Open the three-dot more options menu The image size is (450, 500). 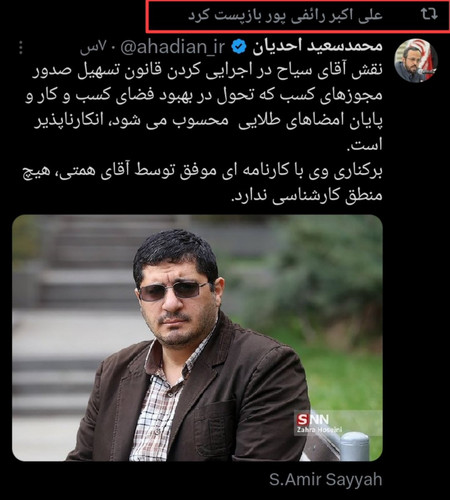(21, 48)
